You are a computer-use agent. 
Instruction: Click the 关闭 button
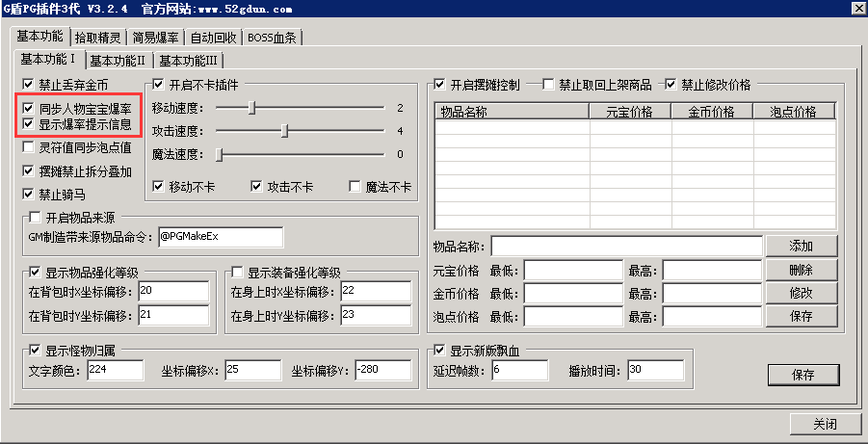tap(826, 424)
